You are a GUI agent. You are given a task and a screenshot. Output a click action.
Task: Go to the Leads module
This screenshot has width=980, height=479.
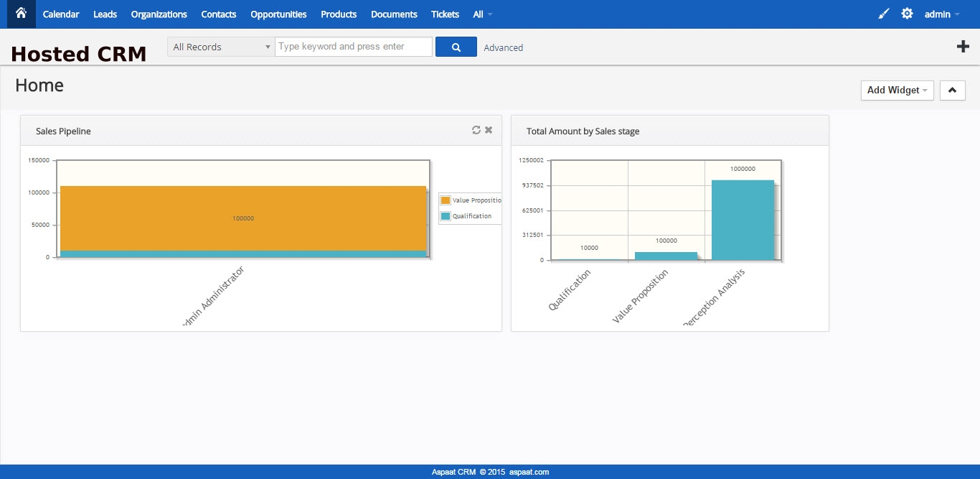pos(105,14)
